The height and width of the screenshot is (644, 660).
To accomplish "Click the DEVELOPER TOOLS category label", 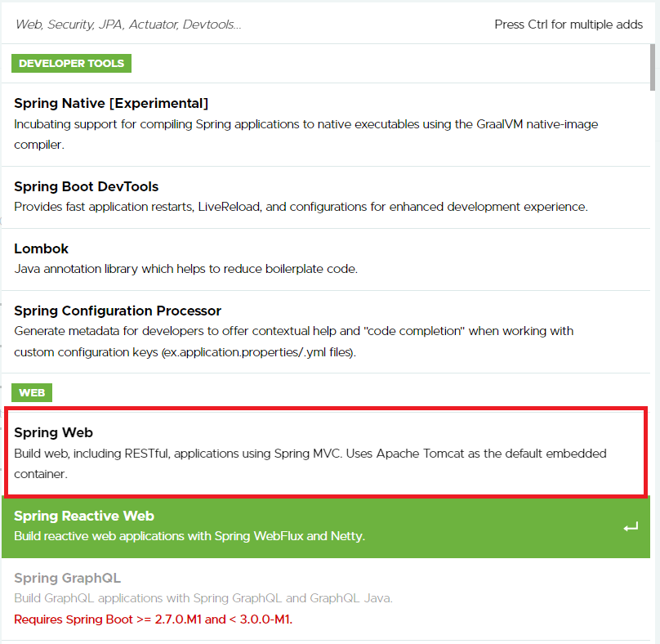I will coord(71,63).
